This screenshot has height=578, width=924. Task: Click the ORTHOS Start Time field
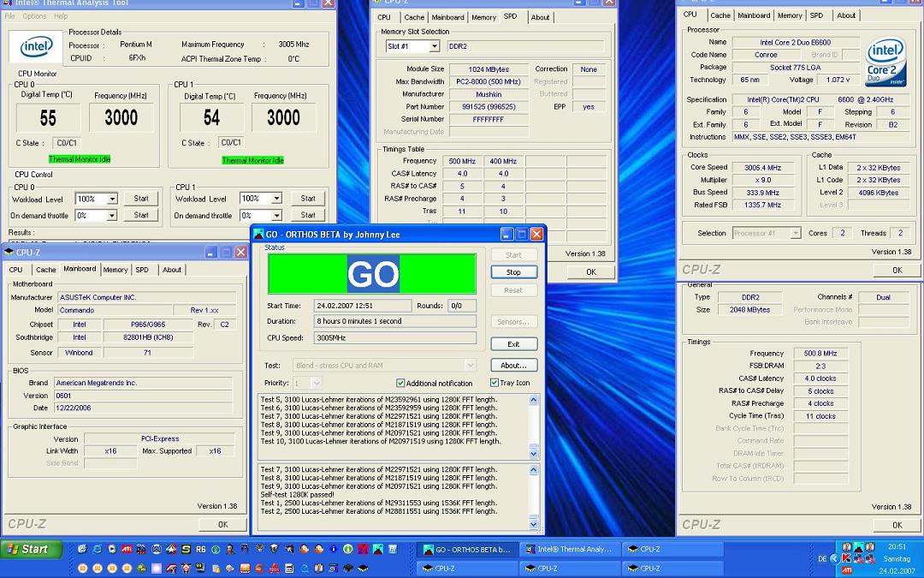363,306
